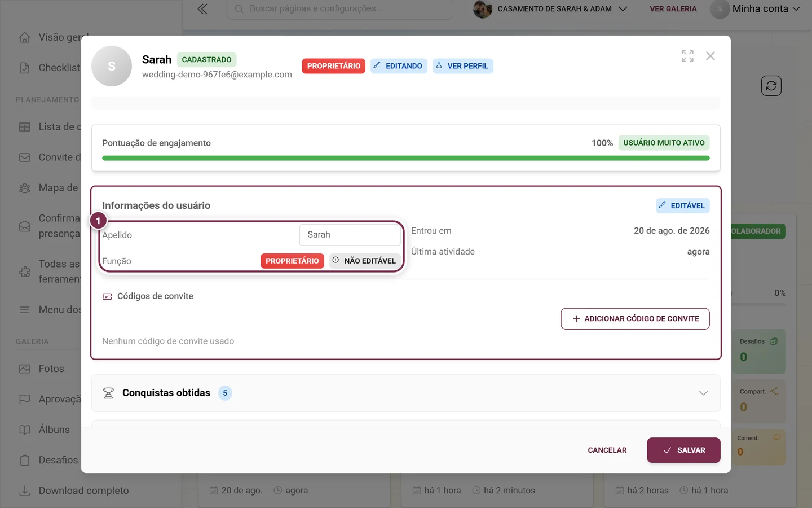The image size is (812, 508).
Task: Open Desafios in the sidebar
Action: pos(58,460)
